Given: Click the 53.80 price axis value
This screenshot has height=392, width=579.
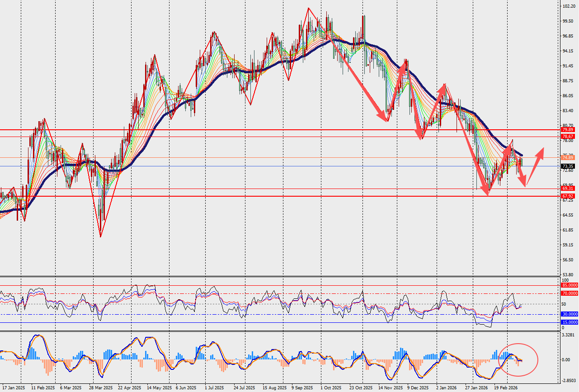Looking at the screenshot, I should pos(568,275).
